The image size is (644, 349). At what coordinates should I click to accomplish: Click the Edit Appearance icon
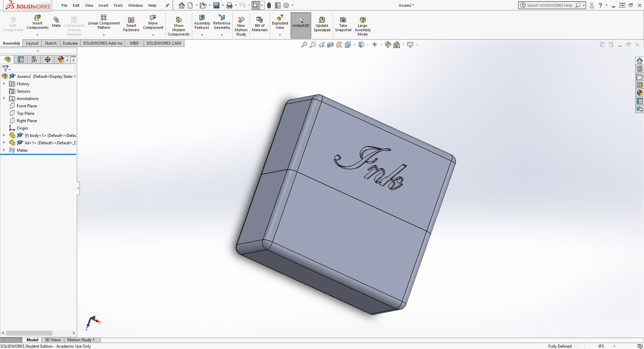(388, 45)
